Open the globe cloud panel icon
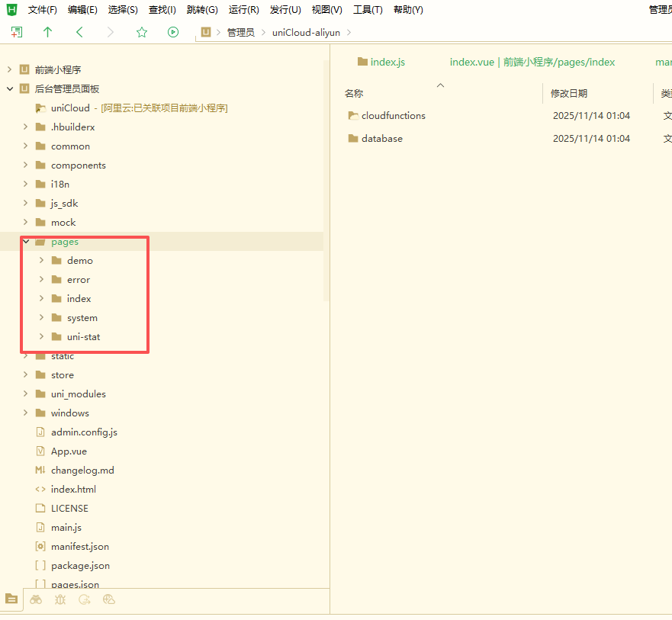Viewport: 672px width, 620px height. click(x=109, y=599)
